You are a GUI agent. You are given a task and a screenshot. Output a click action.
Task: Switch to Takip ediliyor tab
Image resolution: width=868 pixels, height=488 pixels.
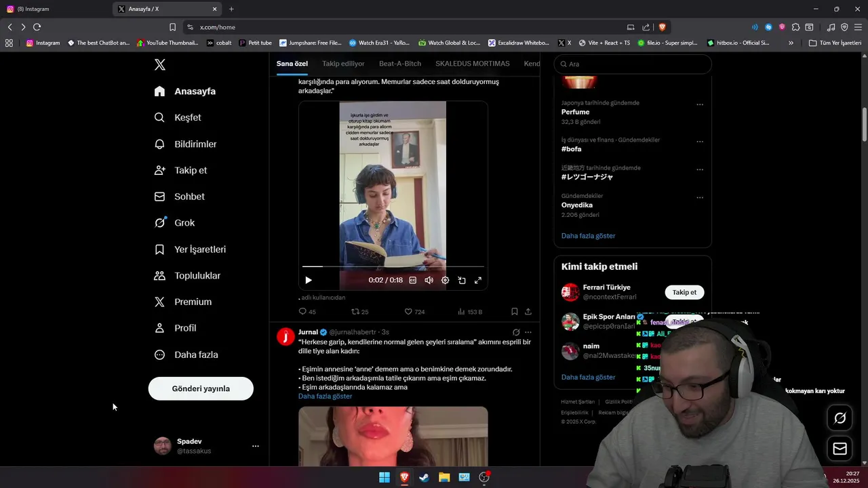pyautogui.click(x=343, y=64)
